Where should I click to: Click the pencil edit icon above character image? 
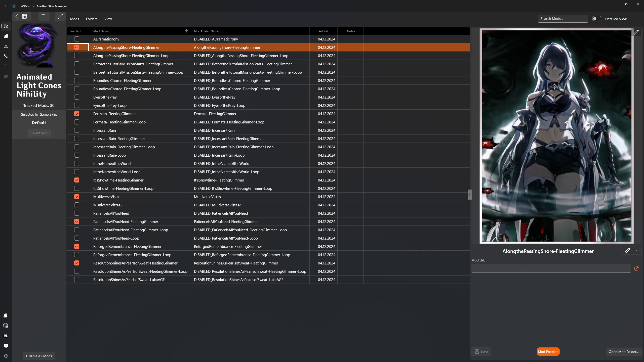(x=60, y=16)
